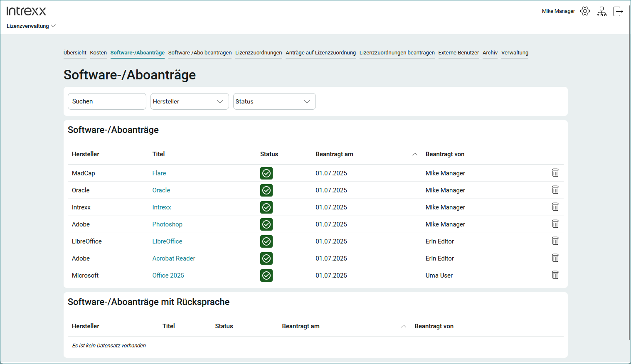
Task: Delete the Intrexx request row
Action: 555,207
